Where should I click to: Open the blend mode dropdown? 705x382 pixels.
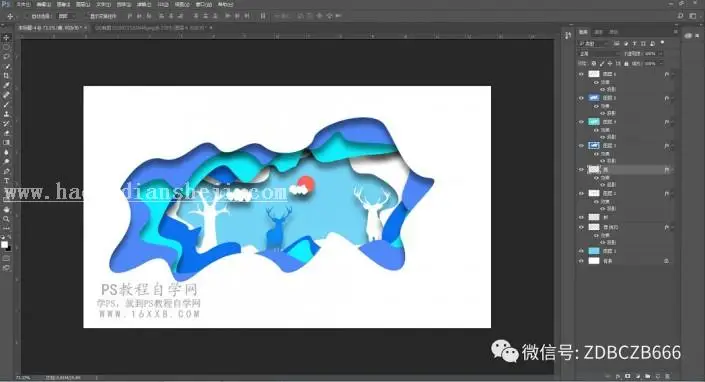click(x=599, y=53)
